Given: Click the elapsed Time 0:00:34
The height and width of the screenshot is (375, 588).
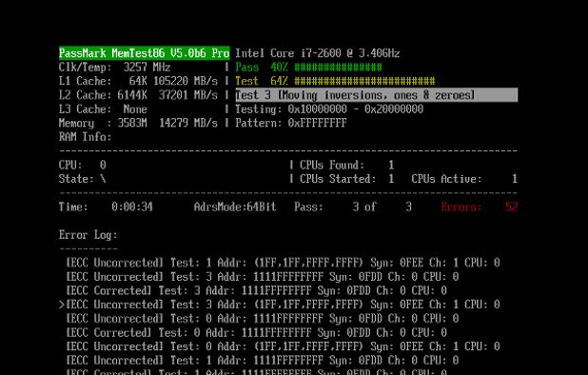Looking at the screenshot, I should 132,207.
